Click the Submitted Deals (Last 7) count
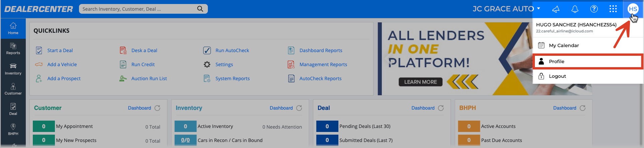Image resolution: width=644 pixels, height=148 pixels. [x=327, y=140]
